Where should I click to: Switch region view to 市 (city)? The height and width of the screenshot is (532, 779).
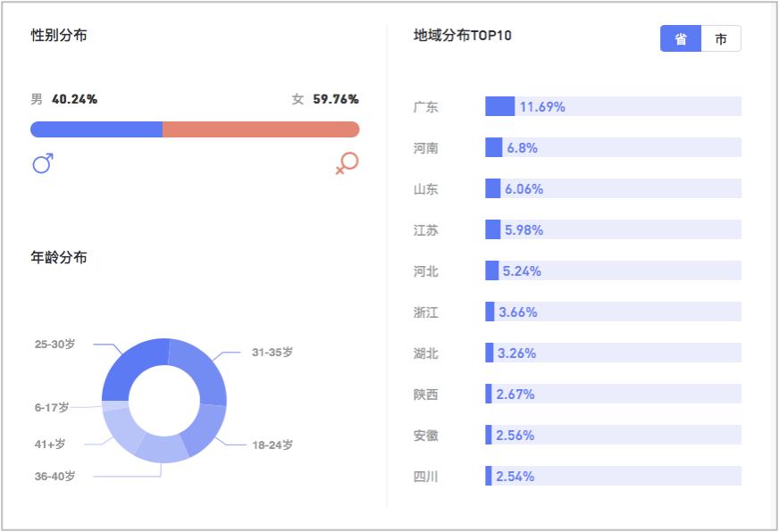coord(721,39)
